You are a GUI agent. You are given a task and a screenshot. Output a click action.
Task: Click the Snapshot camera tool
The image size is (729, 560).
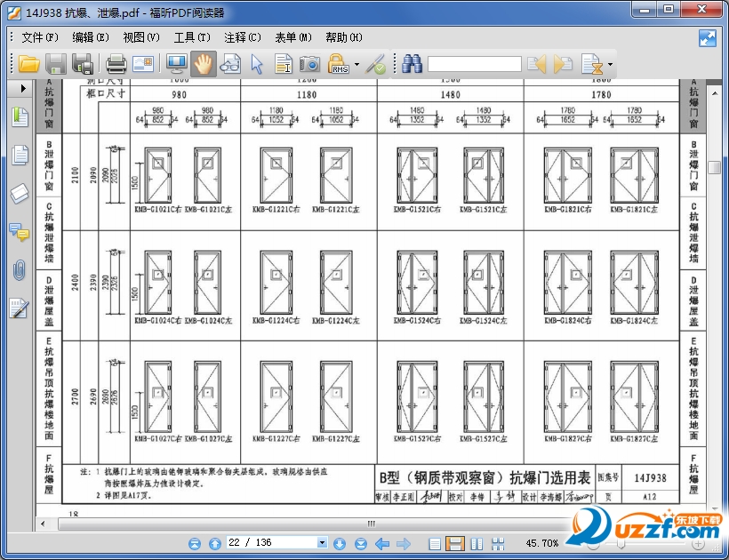309,64
